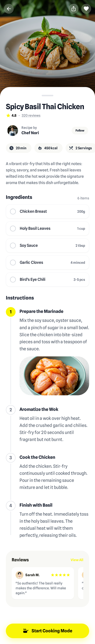Start Cooking Mode
The height and width of the screenshot is (644, 95).
point(47,631)
